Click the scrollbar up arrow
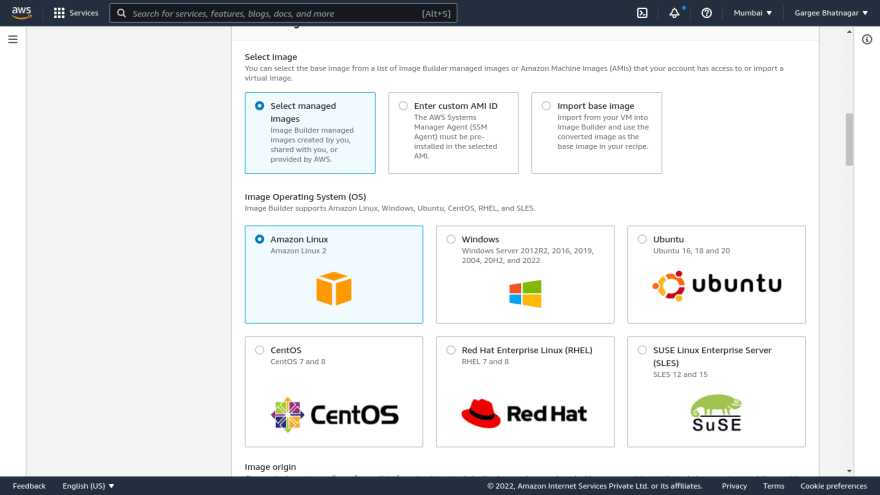The image size is (880, 495). coord(849,32)
